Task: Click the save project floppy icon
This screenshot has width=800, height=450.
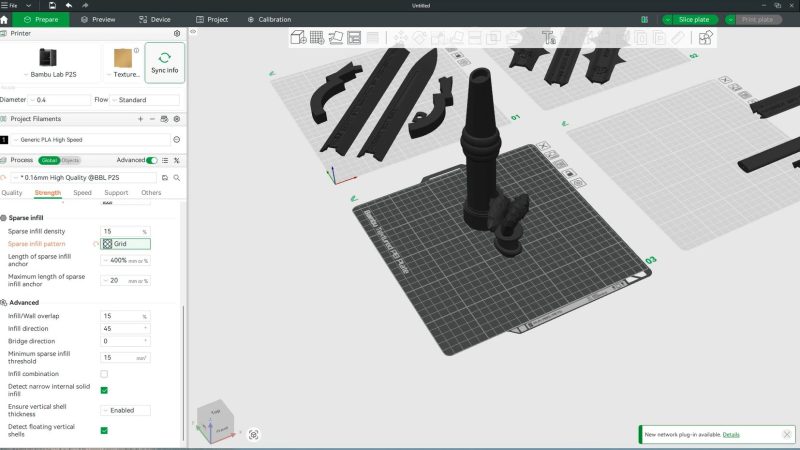Action: click(52, 6)
